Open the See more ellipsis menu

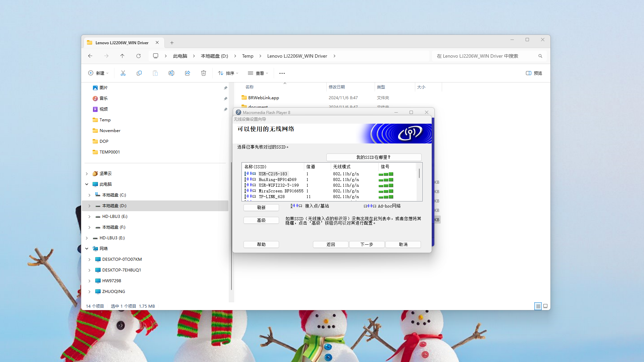click(282, 73)
